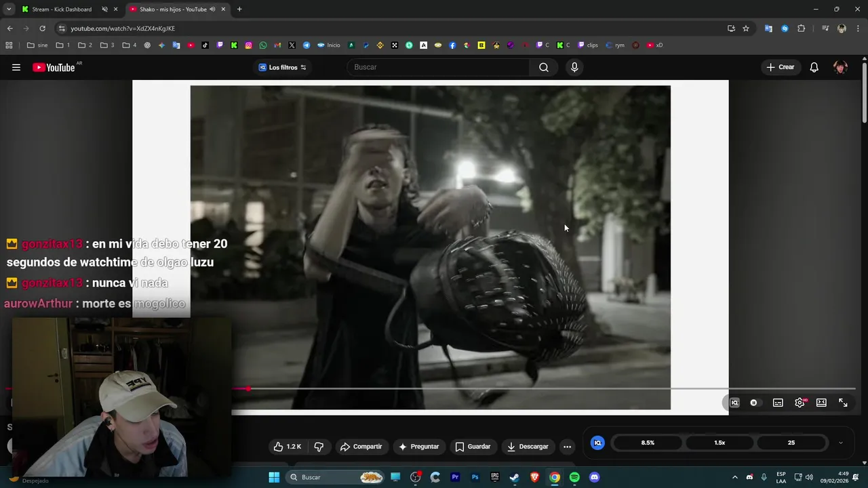Viewport: 868px width, 488px height.
Task: Click the blue IQ round button below the video
Action: (597, 443)
